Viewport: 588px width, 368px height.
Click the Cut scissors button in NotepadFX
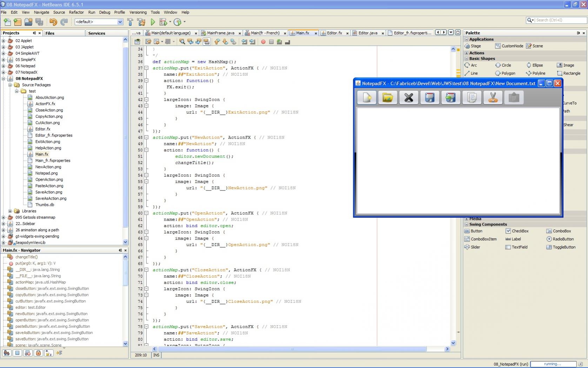[x=493, y=98]
